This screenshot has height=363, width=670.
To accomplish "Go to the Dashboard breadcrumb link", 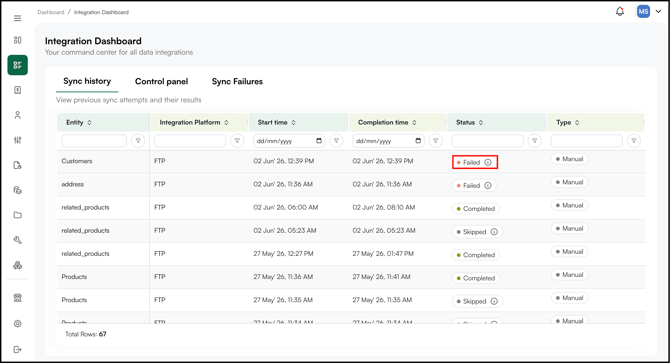I will click(50, 12).
